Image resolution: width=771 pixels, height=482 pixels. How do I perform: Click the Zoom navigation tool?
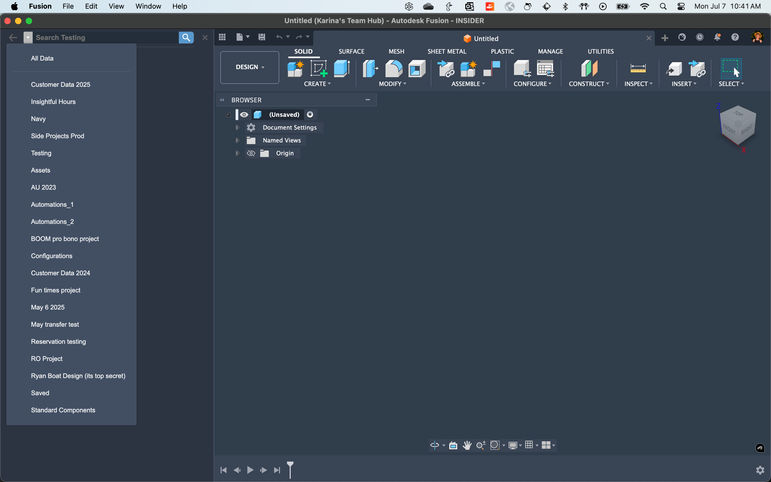coord(480,445)
